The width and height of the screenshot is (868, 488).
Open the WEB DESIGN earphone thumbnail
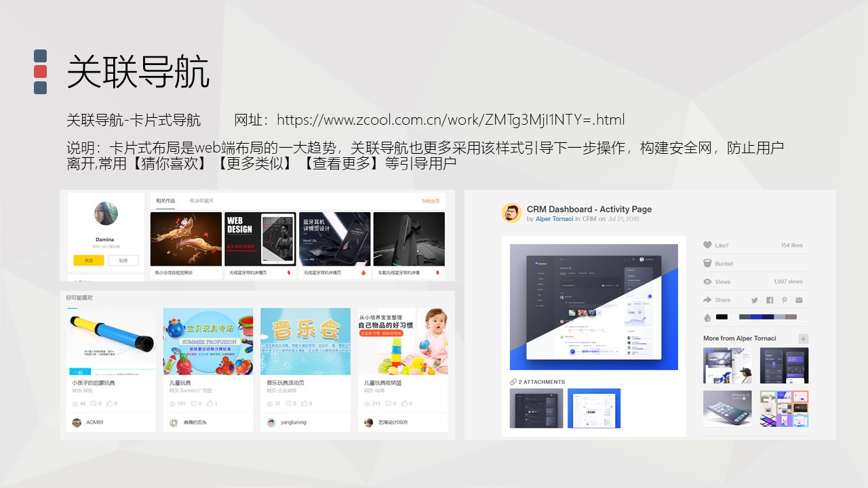[260, 239]
